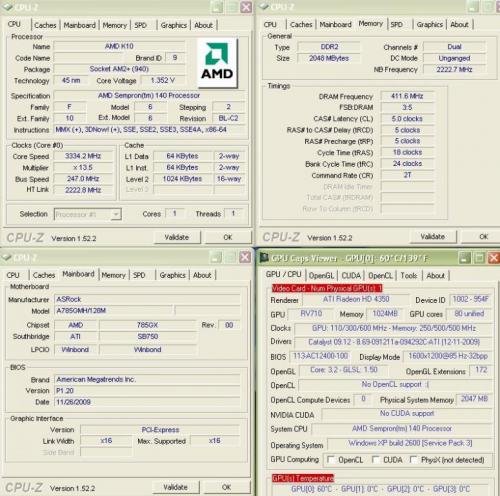
Task: Click the Command Rate value 2T
Action: click(x=407, y=175)
